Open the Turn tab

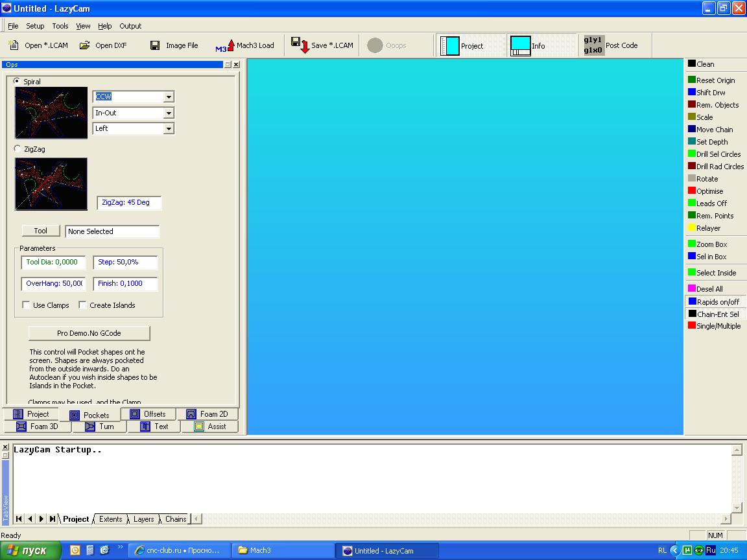coord(99,426)
